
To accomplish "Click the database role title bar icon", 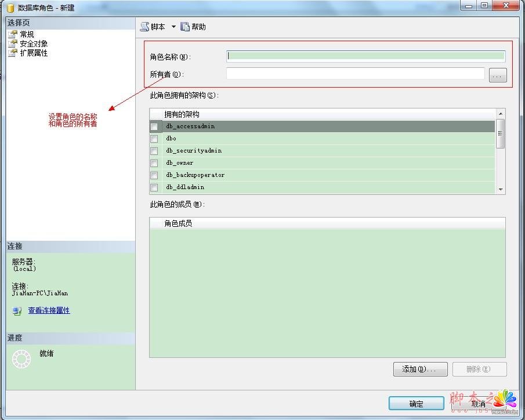I will point(10,8).
